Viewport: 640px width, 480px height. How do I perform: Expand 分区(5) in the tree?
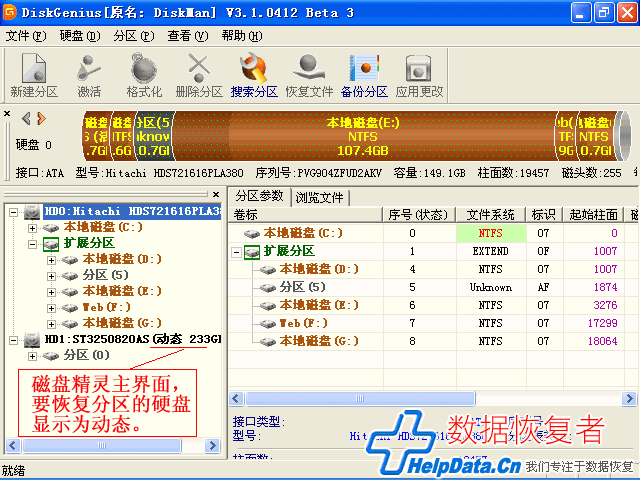[x=51, y=276]
